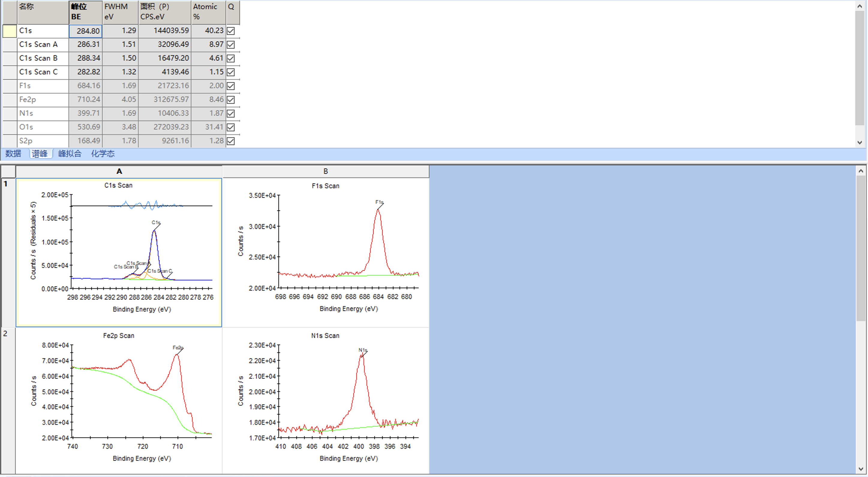Click spectra grid scroll-up arrow
This screenshot has width=868, height=477.
(x=861, y=171)
